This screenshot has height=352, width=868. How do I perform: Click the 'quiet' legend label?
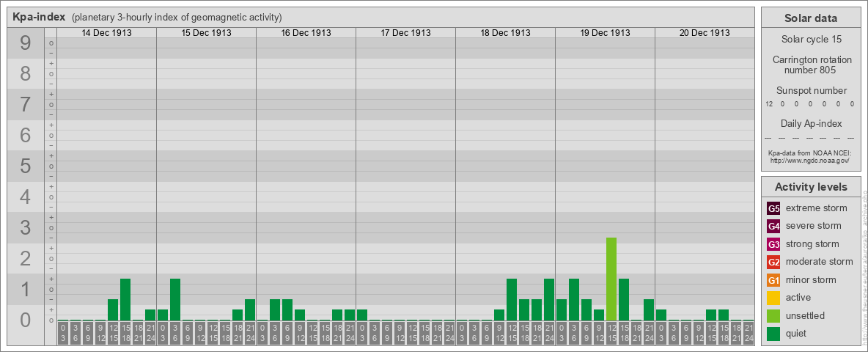pos(797,333)
